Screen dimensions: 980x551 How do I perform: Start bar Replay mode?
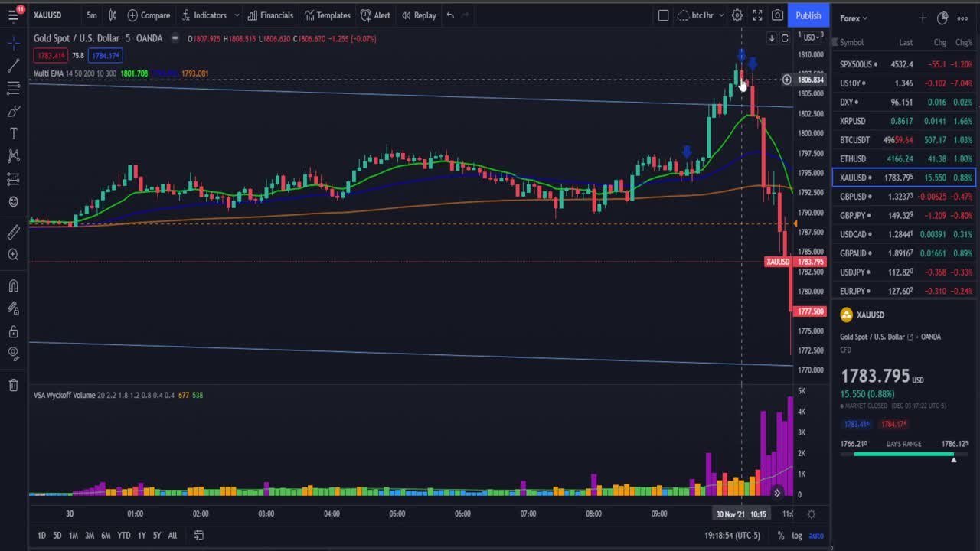click(419, 15)
